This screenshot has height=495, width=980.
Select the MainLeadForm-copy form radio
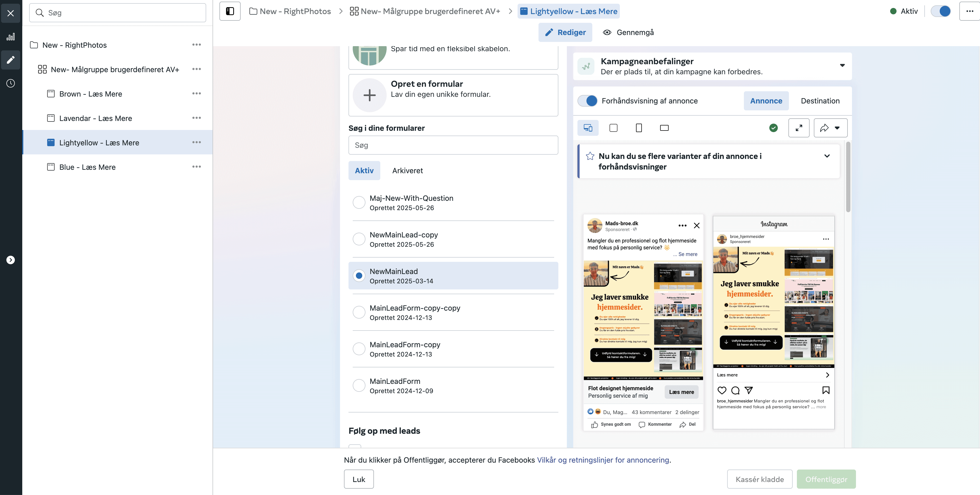click(x=359, y=349)
